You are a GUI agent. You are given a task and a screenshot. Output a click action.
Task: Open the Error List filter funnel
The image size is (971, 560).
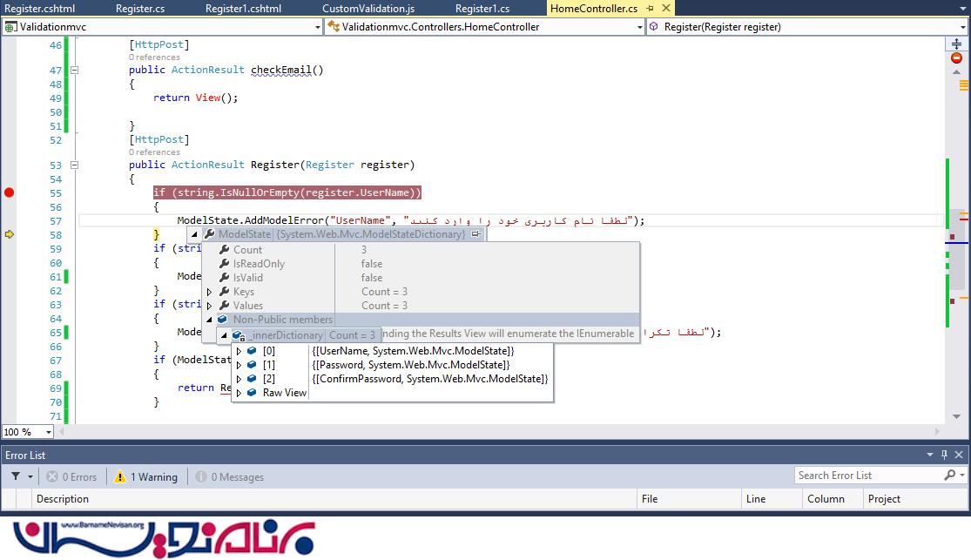point(16,476)
